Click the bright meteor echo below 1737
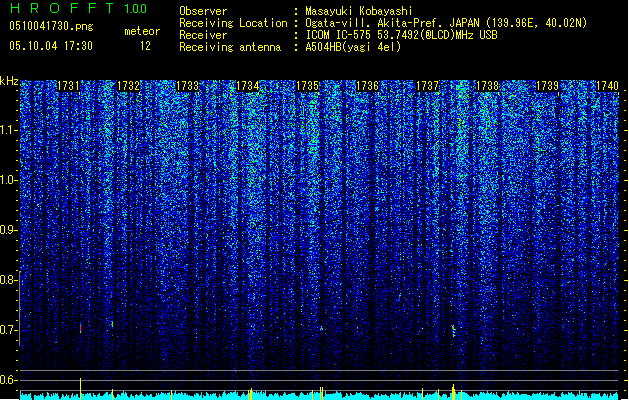Image resolution: width=629 pixels, height=400 pixels. [453, 330]
